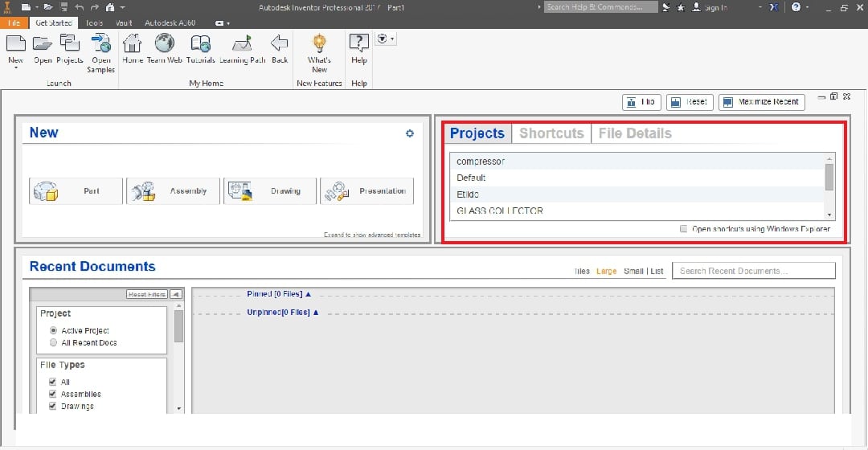868x450 pixels.
Task: Click the Open Samples icon
Action: point(101,44)
